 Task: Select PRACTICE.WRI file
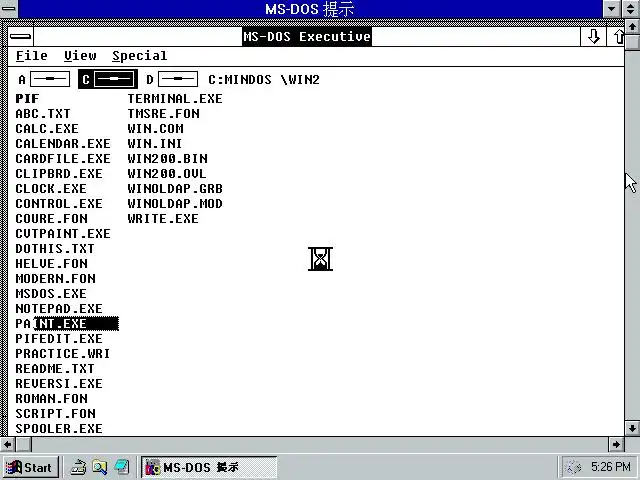point(63,354)
